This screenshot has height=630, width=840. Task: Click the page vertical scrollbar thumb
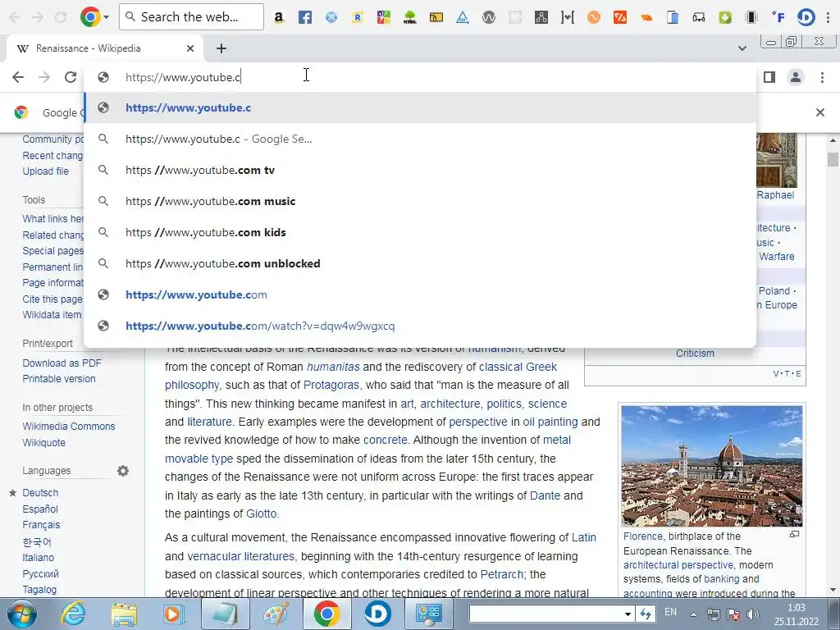833,159
